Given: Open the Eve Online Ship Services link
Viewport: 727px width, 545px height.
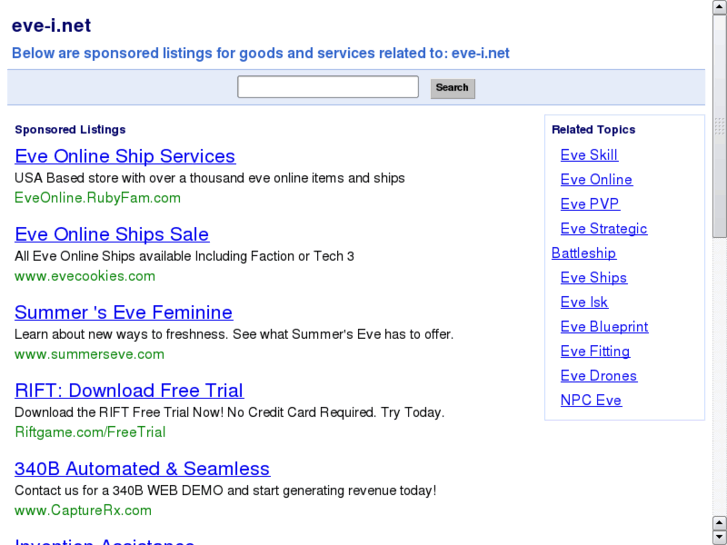Looking at the screenshot, I should tap(125, 156).
